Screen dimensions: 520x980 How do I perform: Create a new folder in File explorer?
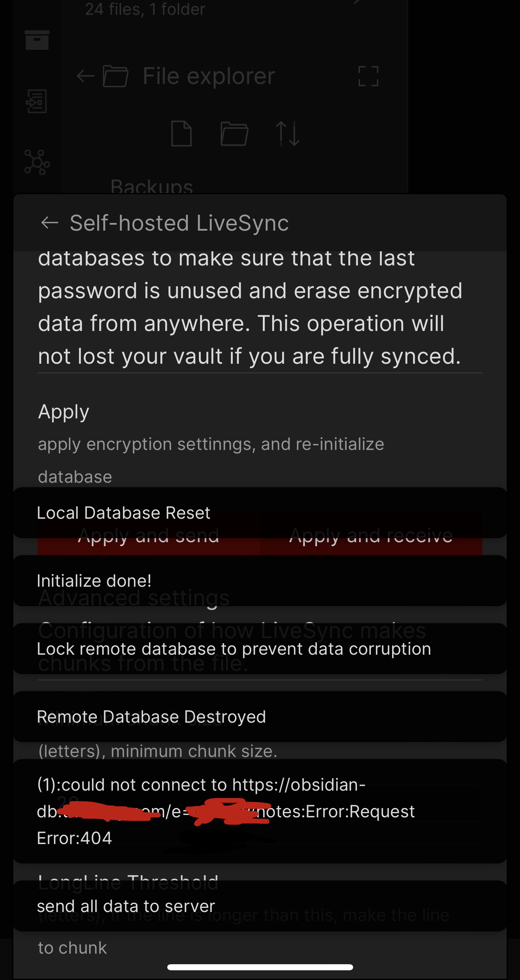(x=234, y=134)
